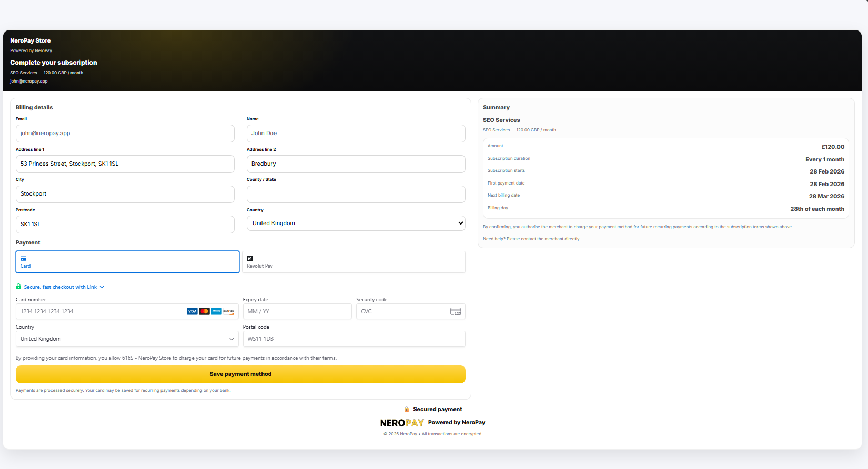Click the CVC card hint icon
The width and height of the screenshot is (868, 469).
[x=456, y=311]
